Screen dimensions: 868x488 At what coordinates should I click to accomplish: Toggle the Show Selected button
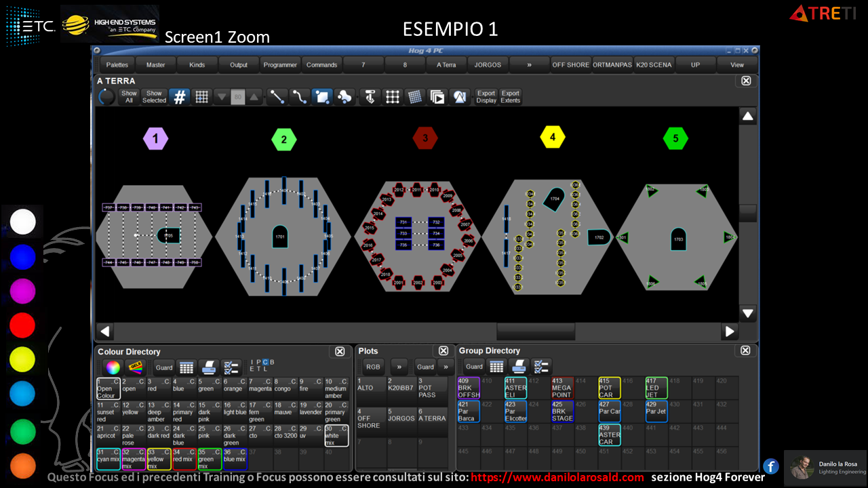[x=154, y=97]
